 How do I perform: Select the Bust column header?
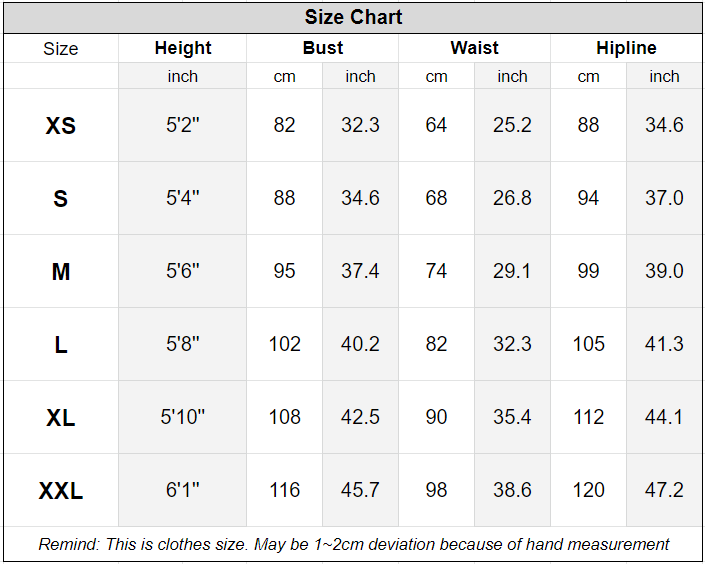tap(323, 48)
